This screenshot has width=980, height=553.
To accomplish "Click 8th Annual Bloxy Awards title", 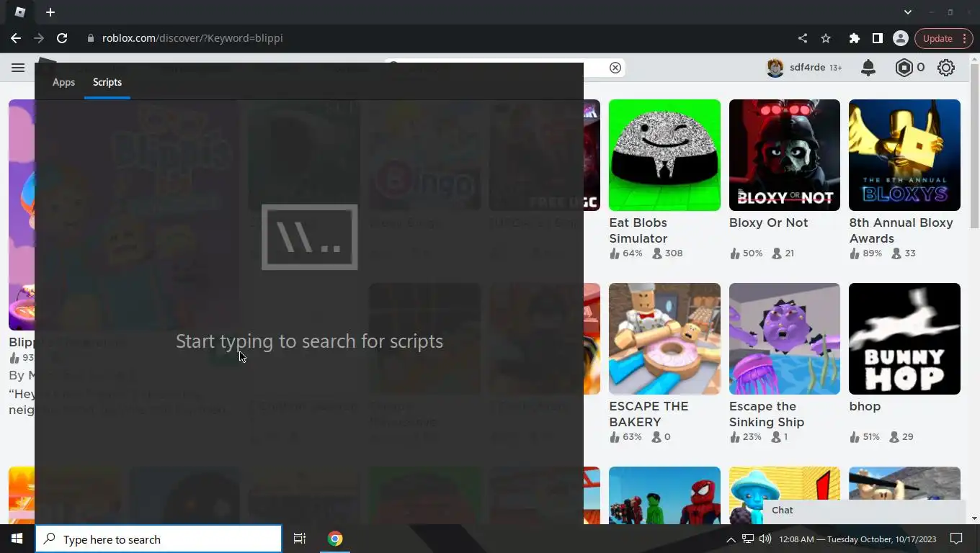I will click(x=901, y=230).
